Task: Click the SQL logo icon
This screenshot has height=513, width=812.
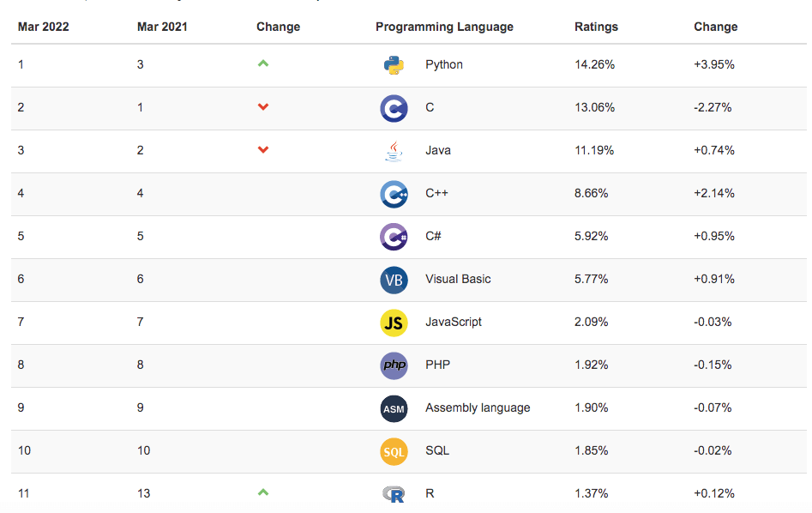Action: coord(394,451)
